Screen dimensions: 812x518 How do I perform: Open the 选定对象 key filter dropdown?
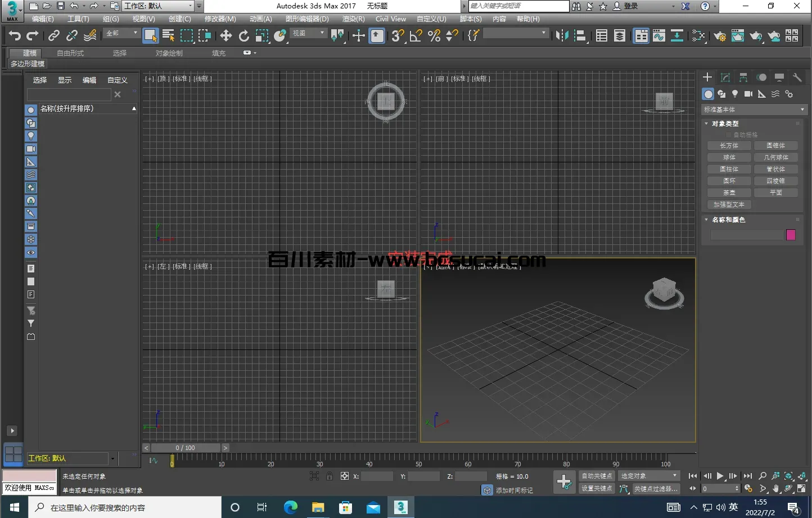649,476
